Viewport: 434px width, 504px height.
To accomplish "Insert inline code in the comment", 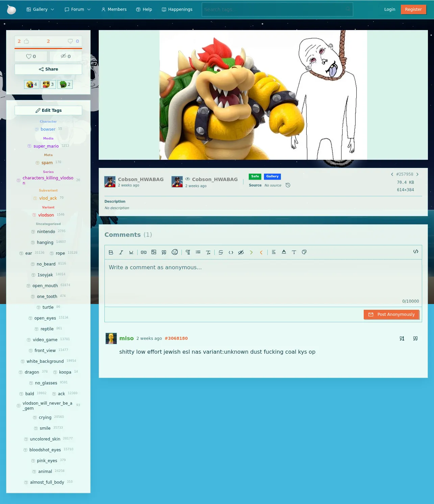I will tap(231, 252).
